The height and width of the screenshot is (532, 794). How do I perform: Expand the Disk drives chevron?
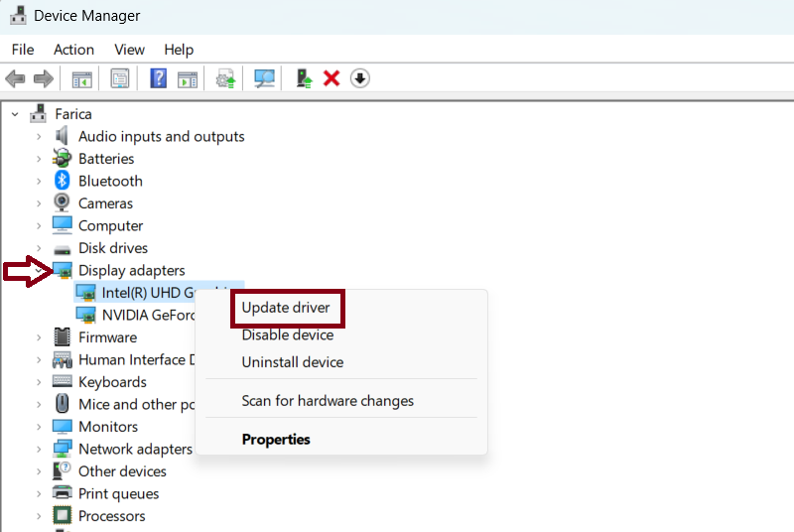coord(39,248)
